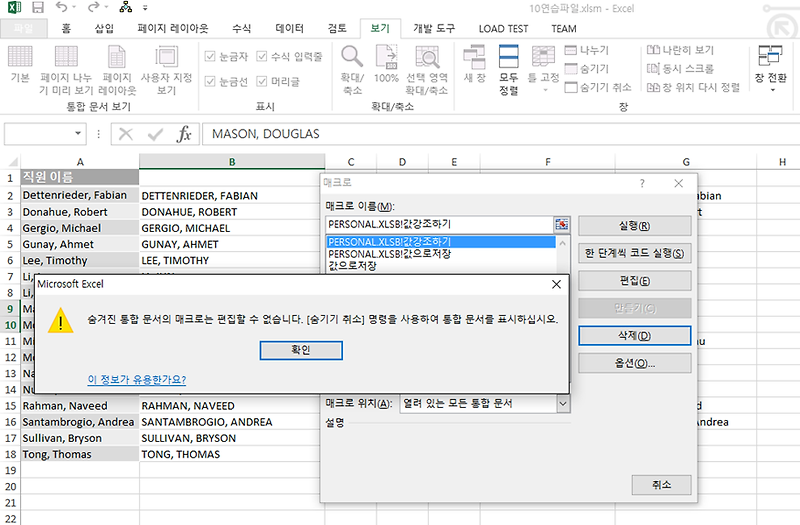Click the hierarchy icon in quick access toolbar

(126, 8)
